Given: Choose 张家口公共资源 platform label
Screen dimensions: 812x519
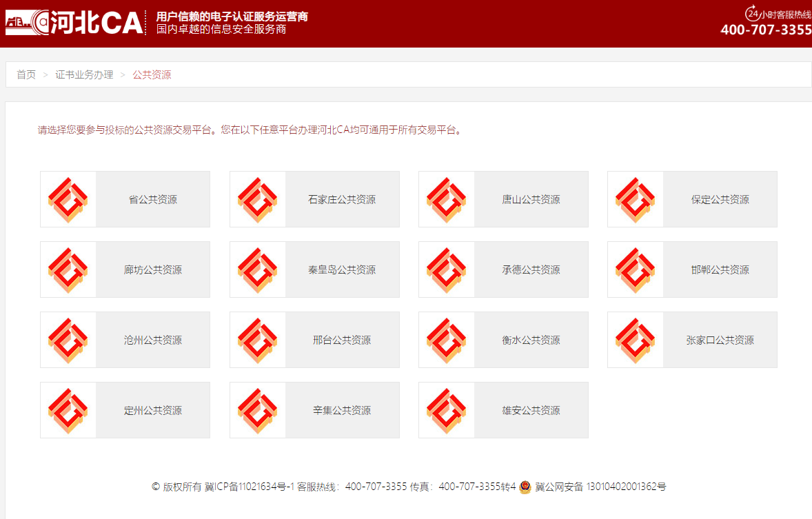Looking at the screenshot, I should (x=720, y=340).
